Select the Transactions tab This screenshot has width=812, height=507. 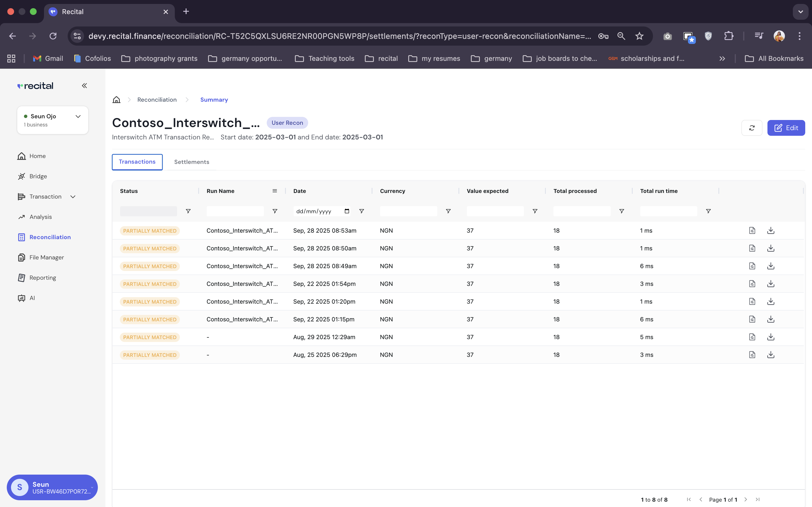point(137,162)
